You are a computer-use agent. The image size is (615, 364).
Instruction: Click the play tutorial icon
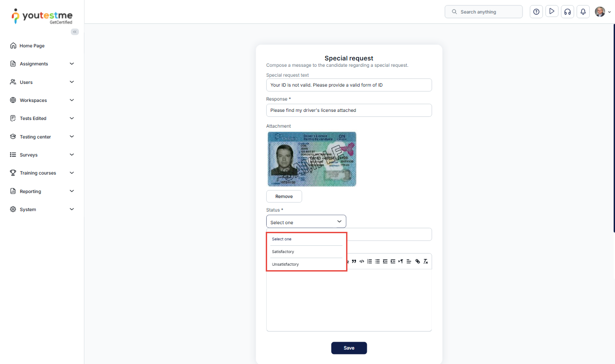tap(551, 12)
